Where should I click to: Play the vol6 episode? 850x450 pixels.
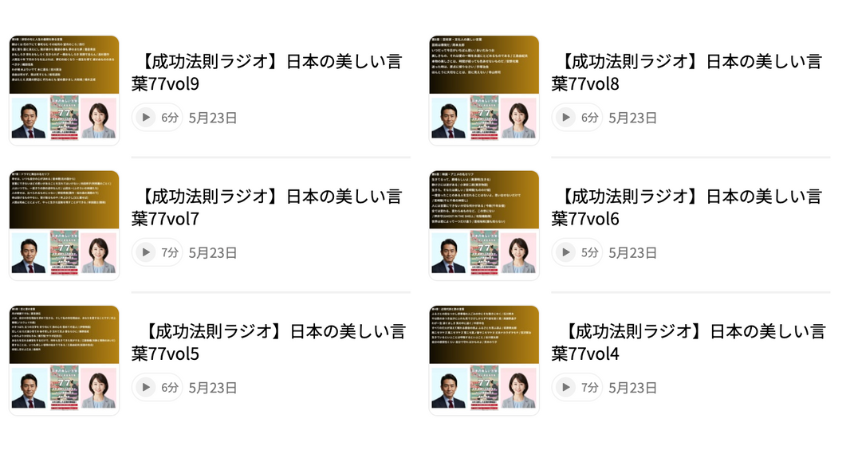tap(565, 253)
